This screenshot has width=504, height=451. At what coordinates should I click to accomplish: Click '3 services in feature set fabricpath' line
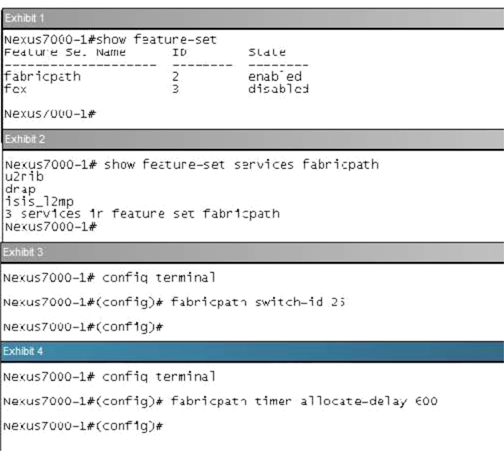142,214
